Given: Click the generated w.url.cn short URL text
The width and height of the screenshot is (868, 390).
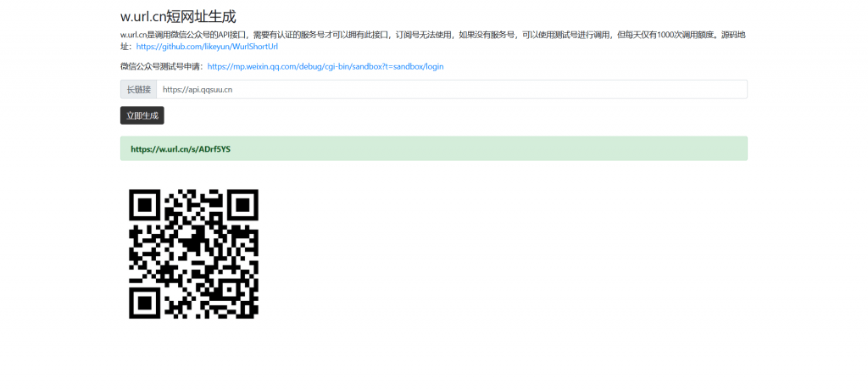Looking at the screenshot, I should tap(180, 148).
